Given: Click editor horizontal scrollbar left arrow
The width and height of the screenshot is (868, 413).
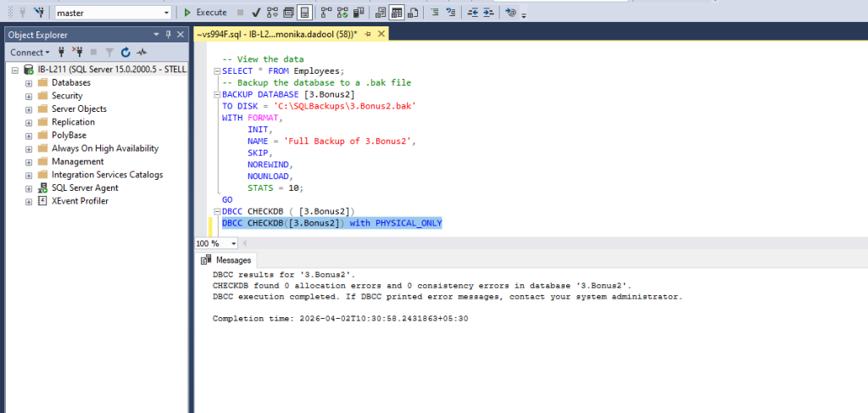Looking at the screenshot, I should pos(245,243).
